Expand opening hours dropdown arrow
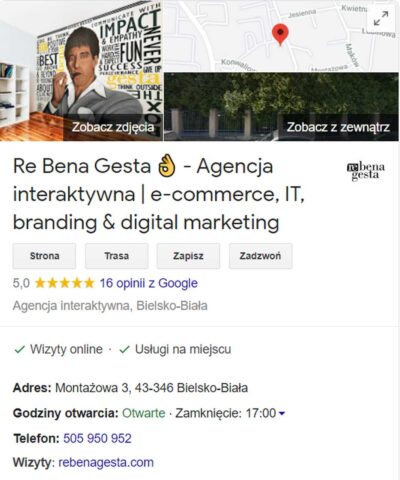The height and width of the screenshot is (480, 400). [282, 414]
